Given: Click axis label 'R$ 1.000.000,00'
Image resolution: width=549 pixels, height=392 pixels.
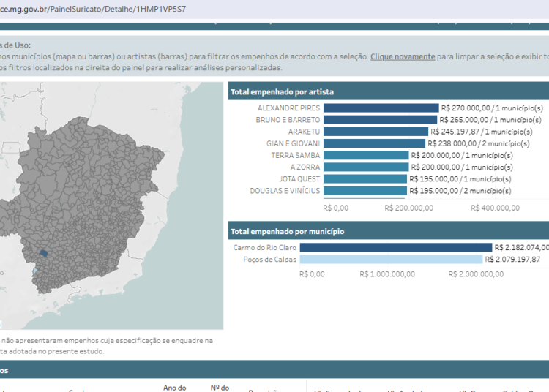Looking at the screenshot, I should [x=387, y=274].
